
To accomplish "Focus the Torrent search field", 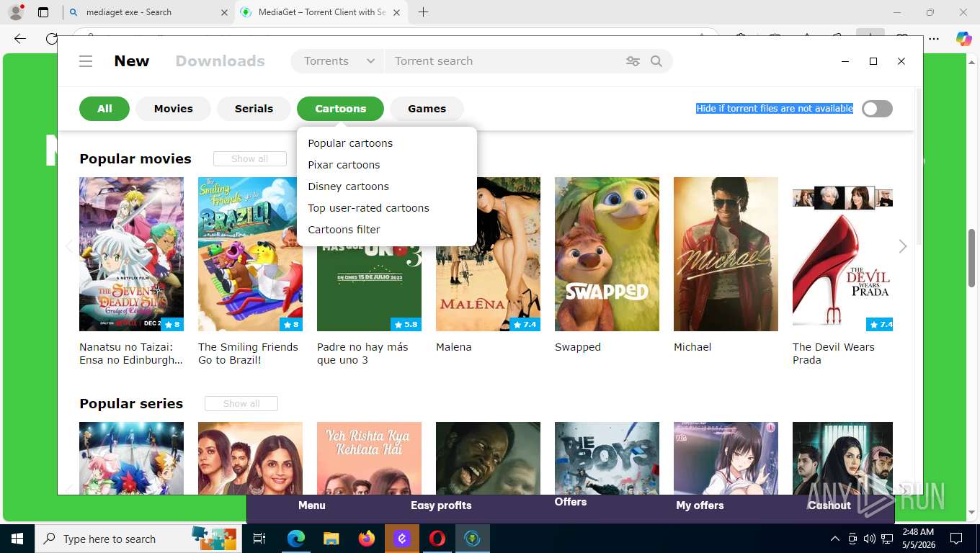I will [x=504, y=61].
